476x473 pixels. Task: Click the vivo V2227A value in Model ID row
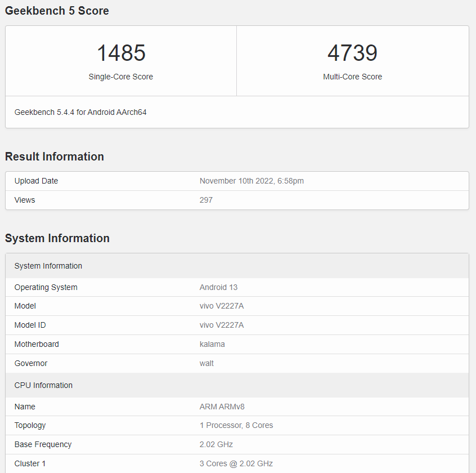pyautogui.click(x=221, y=325)
